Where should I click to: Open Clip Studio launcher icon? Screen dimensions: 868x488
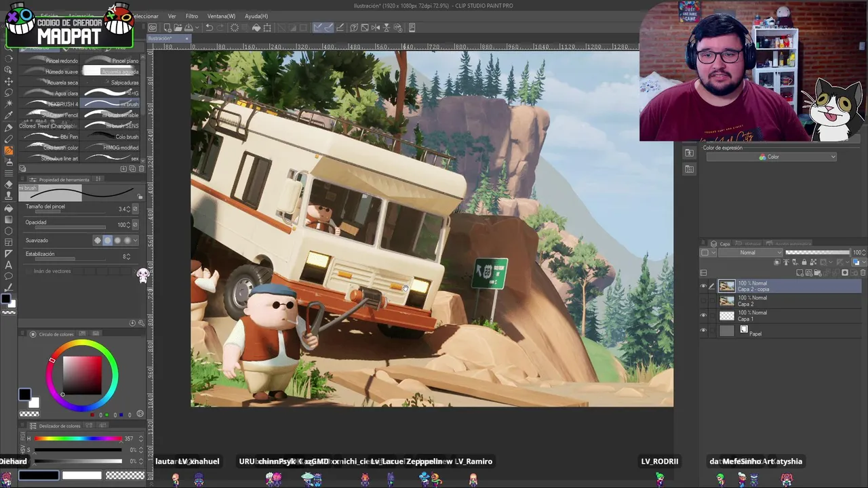click(x=153, y=27)
